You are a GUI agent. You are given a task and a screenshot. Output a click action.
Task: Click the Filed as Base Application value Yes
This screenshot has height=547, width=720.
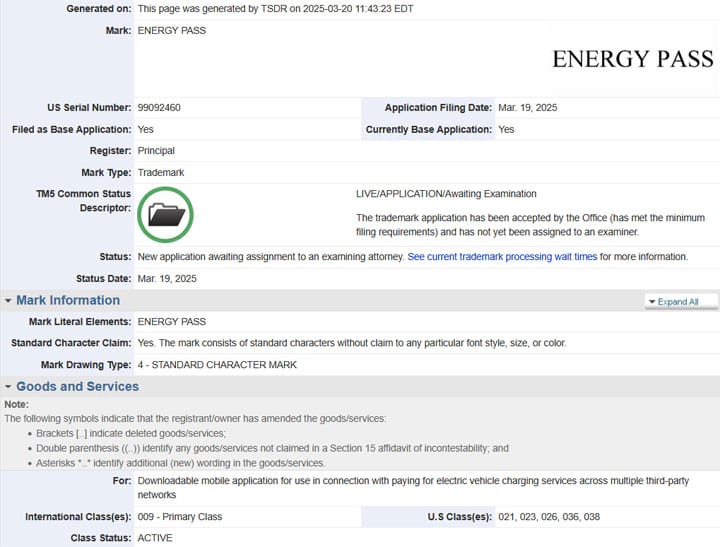pyautogui.click(x=146, y=130)
